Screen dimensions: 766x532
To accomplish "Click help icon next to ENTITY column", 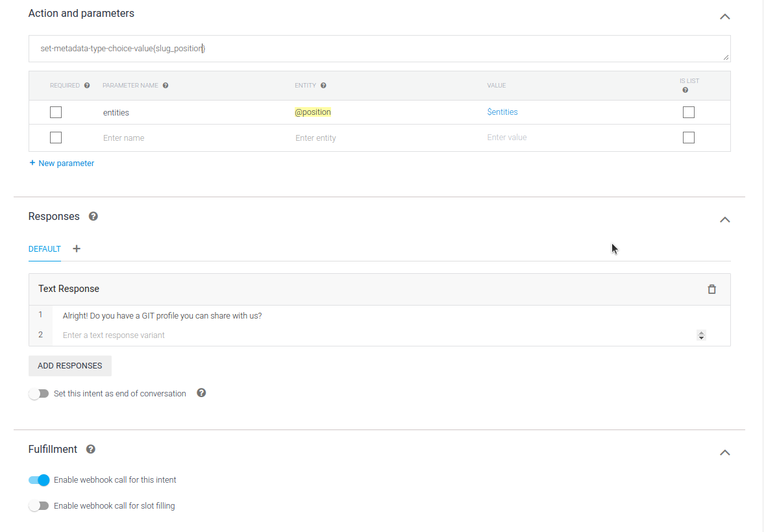I will [323, 86].
